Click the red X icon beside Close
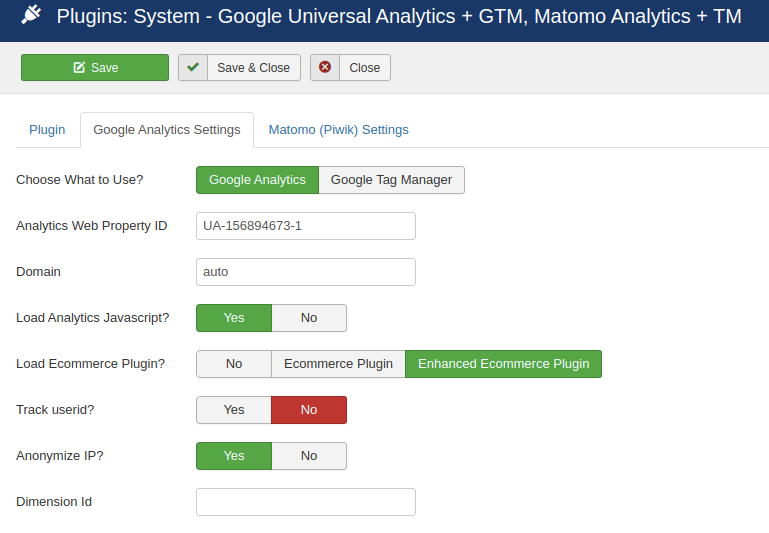 [x=325, y=67]
